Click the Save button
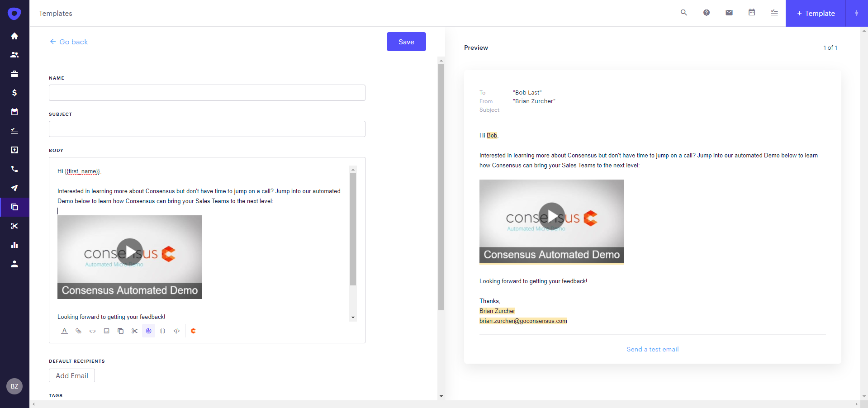This screenshot has height=408, width=868. pos(406,42)
